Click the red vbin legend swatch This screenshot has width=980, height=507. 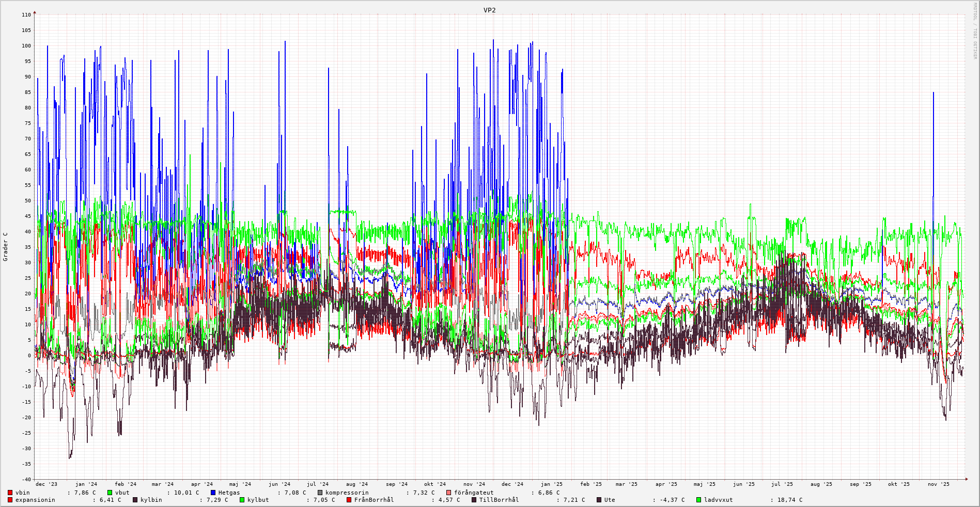click(10, 493)
